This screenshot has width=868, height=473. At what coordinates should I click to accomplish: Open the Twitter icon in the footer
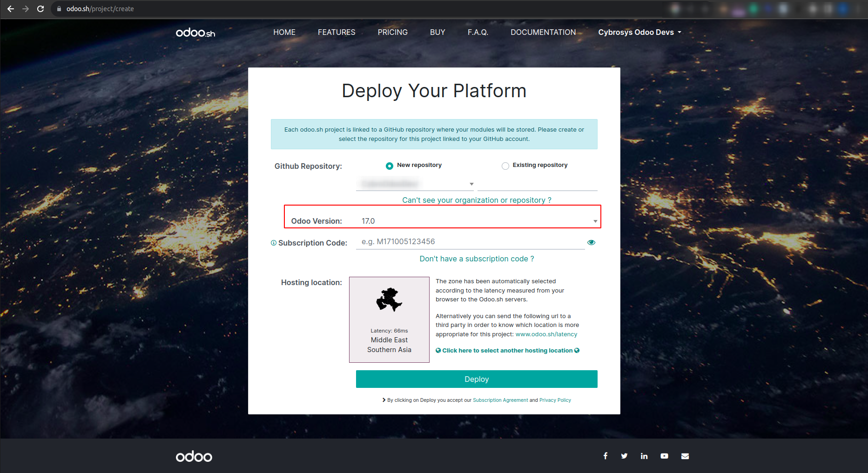pyautogui.click(x=624, y=456)
